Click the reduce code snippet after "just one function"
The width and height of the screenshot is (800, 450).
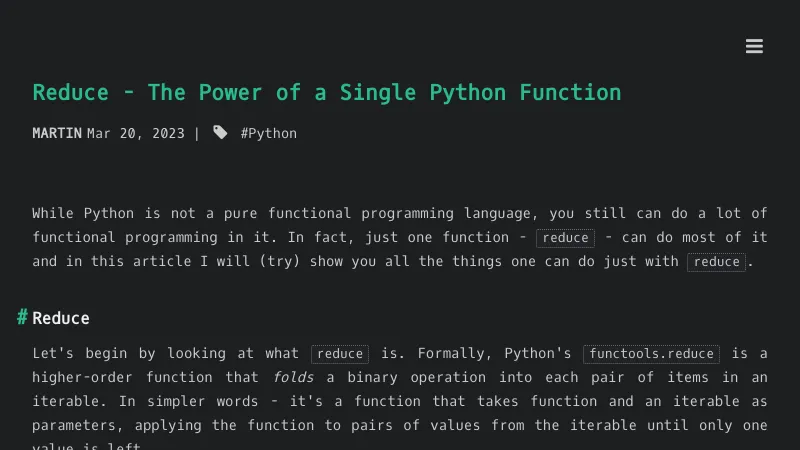point(565,238)
